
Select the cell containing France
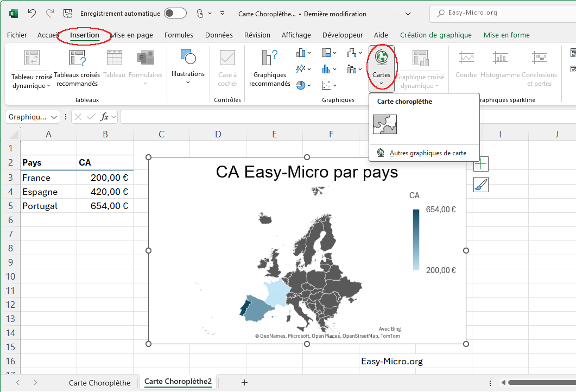48,178
